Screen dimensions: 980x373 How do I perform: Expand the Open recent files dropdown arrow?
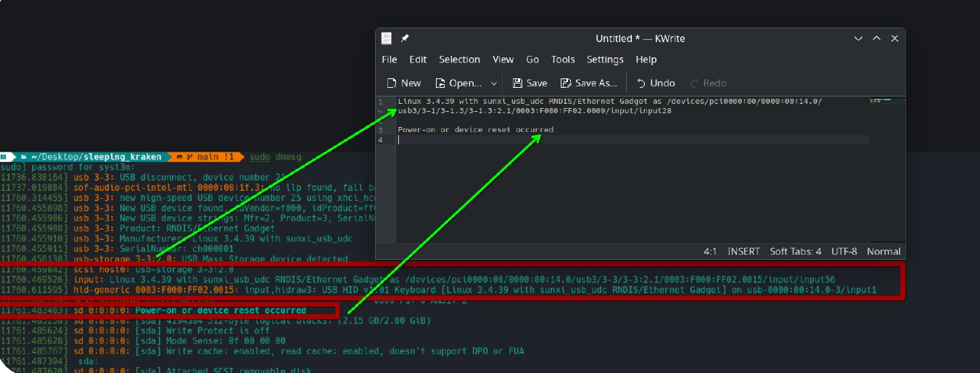(495, 83)
